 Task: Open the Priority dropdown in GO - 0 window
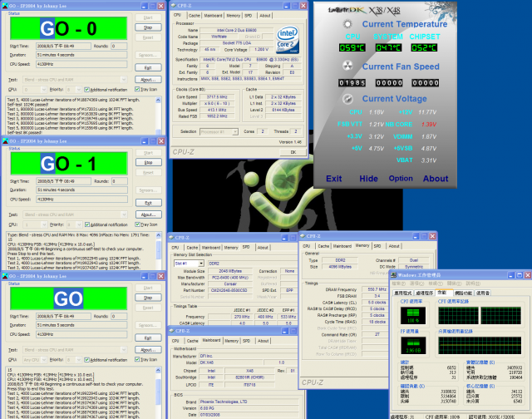pos(78,90)
